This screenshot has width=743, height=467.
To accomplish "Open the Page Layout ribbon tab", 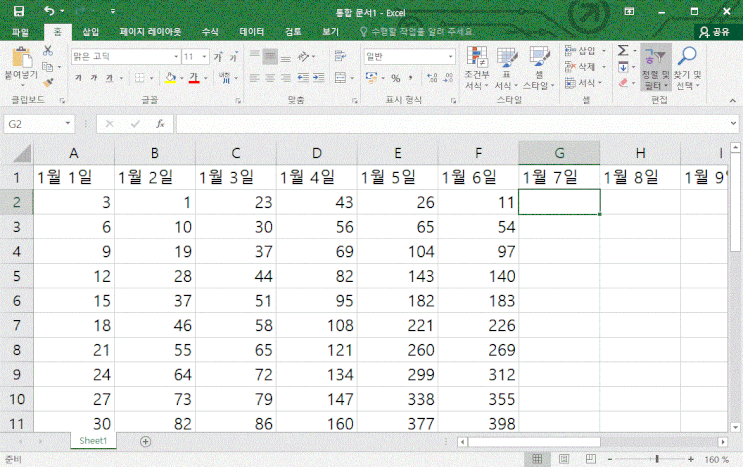I will click(x=150, y=32).
